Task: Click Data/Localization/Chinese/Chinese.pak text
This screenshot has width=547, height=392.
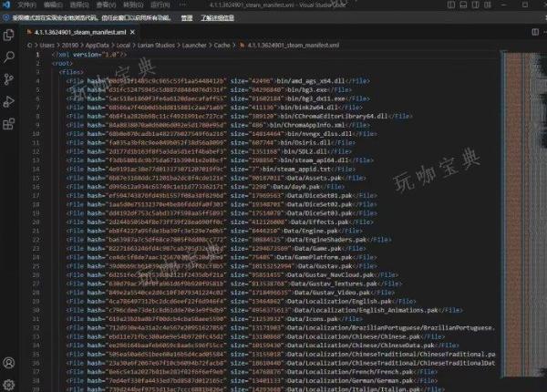Action: [x=354, y=336]
